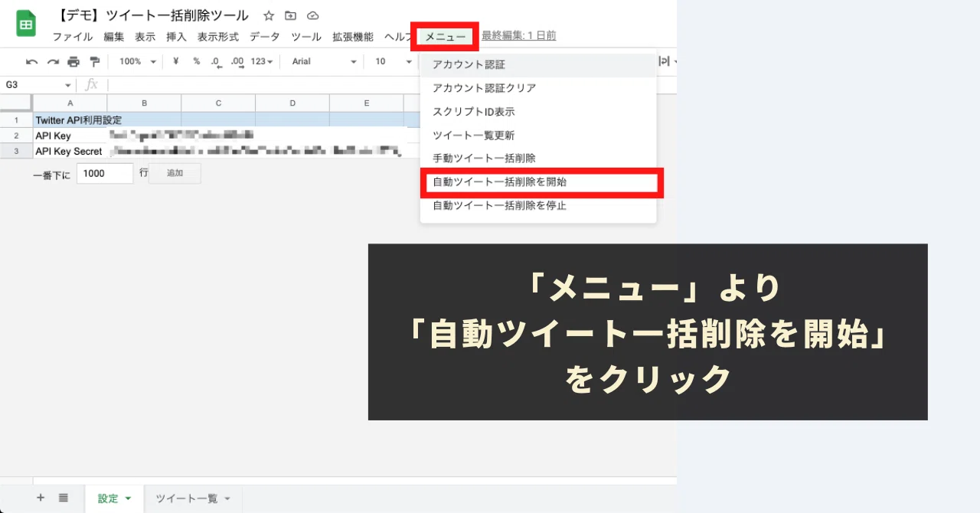Select アカウント認証 menu item
This screenshot has width=980, height=513.
click(538, 65)
